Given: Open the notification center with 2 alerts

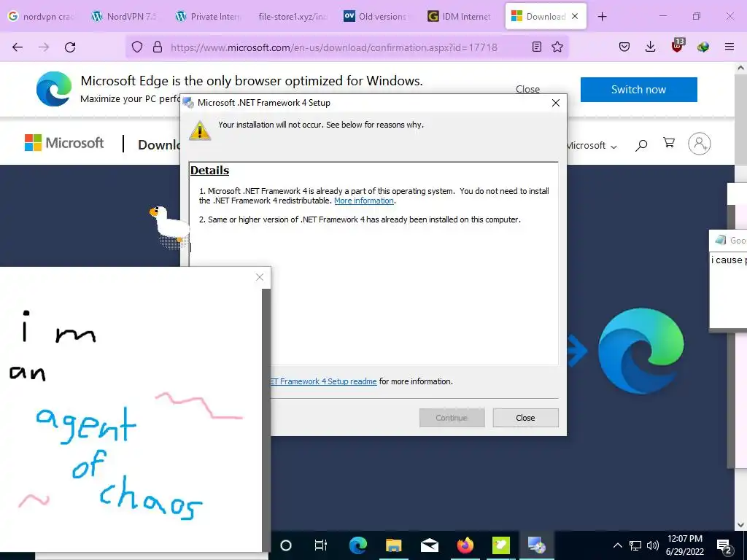Looking at the screenshot, I should pos(724,546).
